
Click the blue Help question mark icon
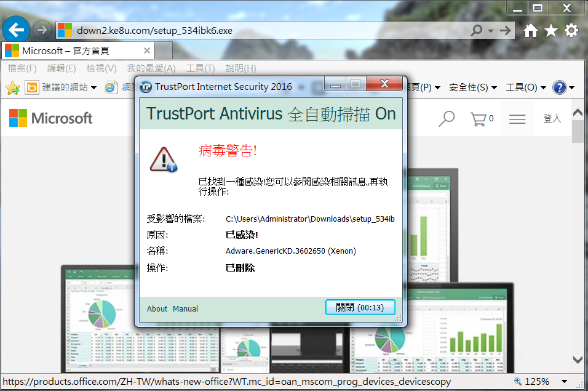point(559,87)
